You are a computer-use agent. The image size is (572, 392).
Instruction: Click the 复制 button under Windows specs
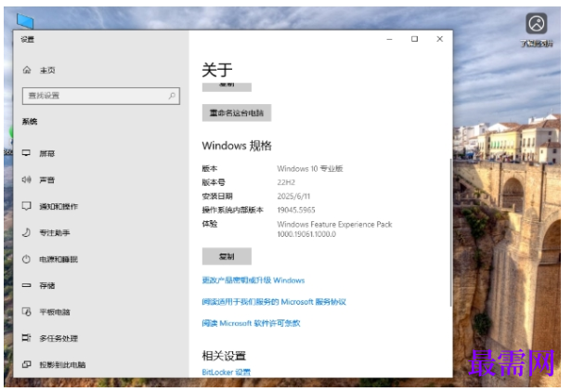point(227,256)
